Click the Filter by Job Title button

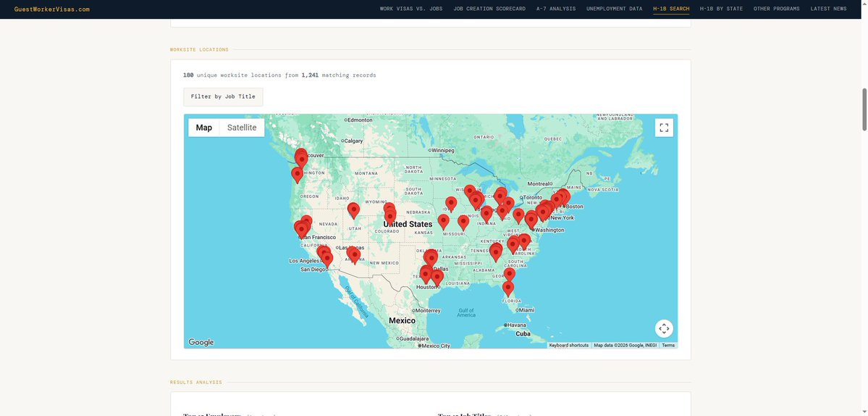click(x=223, y=96)
